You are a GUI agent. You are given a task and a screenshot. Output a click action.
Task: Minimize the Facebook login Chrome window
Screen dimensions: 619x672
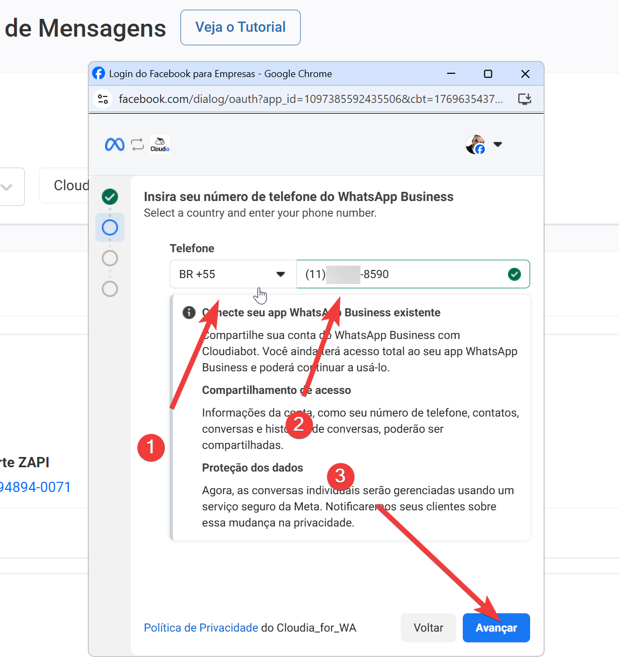[451, 74]
